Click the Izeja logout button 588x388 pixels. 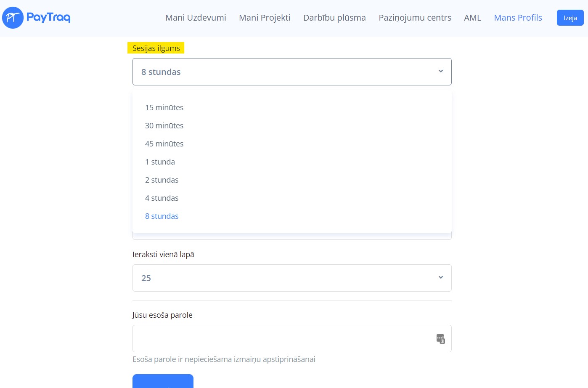pyautogui.click(x=570, y=18)
